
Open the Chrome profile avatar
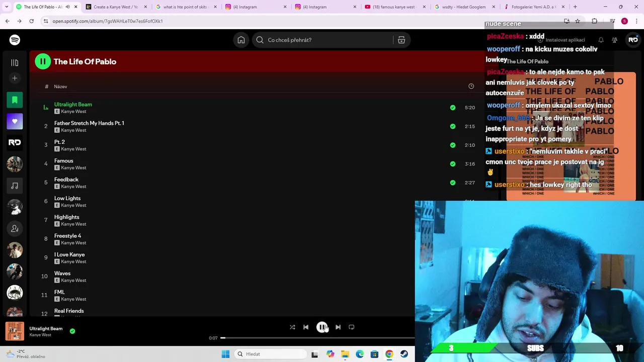point(624,21)
